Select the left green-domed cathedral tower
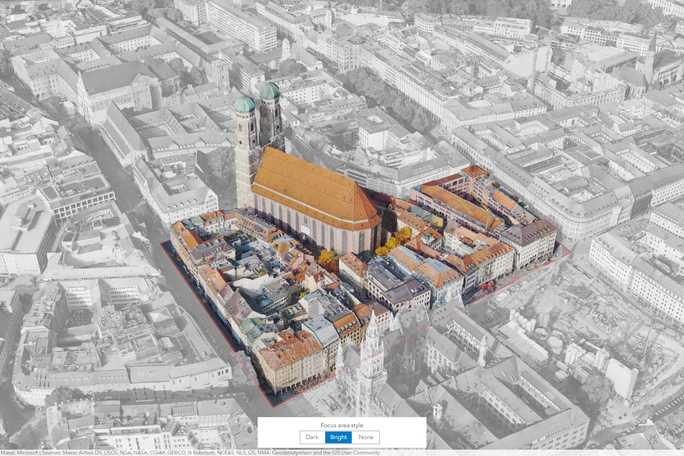The height and width of the screenshot is (456, 684). click(x=245, y=140)
